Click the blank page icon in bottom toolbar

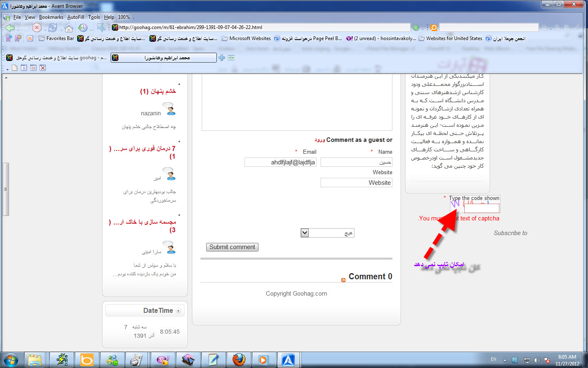point(15,68)
